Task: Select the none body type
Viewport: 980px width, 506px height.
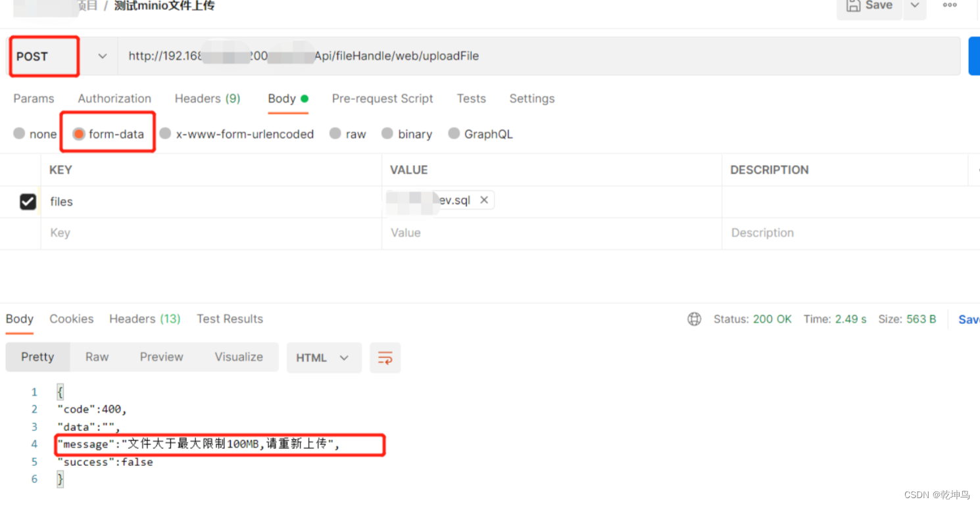Action: click(x=19, y=133)
